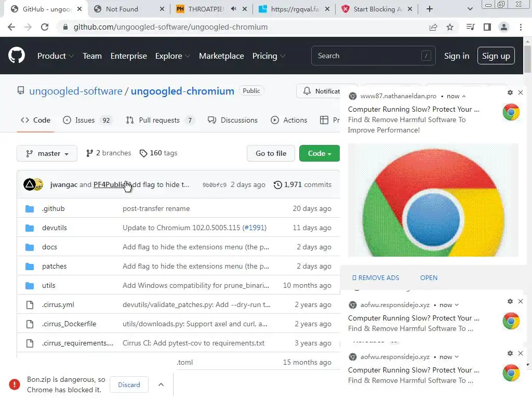Click REMOVE ADS in the notification
The image size is (532, 399).
(x=376, y=278)
